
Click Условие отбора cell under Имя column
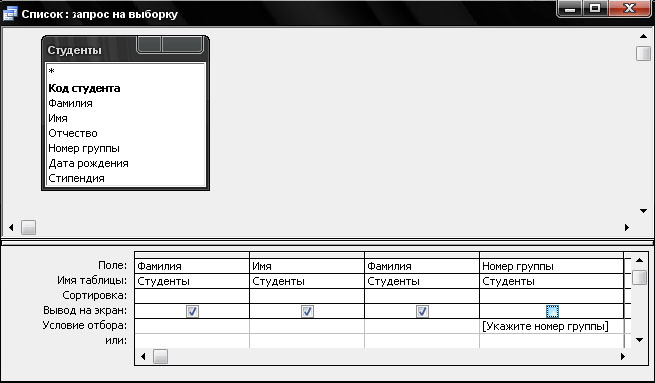307,326
